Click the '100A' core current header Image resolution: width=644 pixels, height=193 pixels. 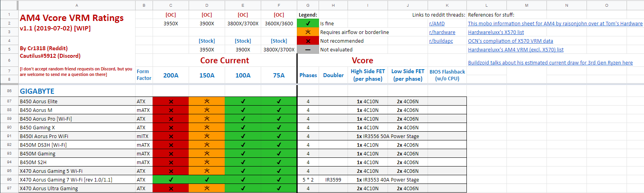pos(243,76)
